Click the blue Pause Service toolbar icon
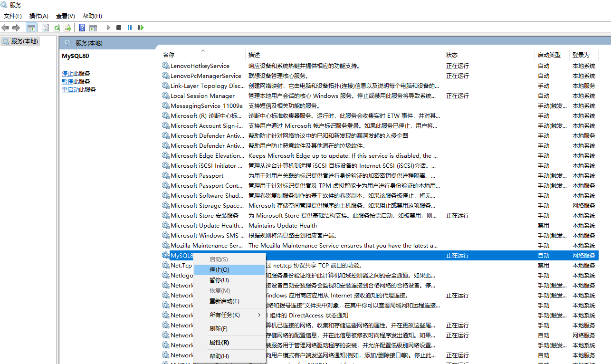Screen dimensions: 611x364 (130, 28)
